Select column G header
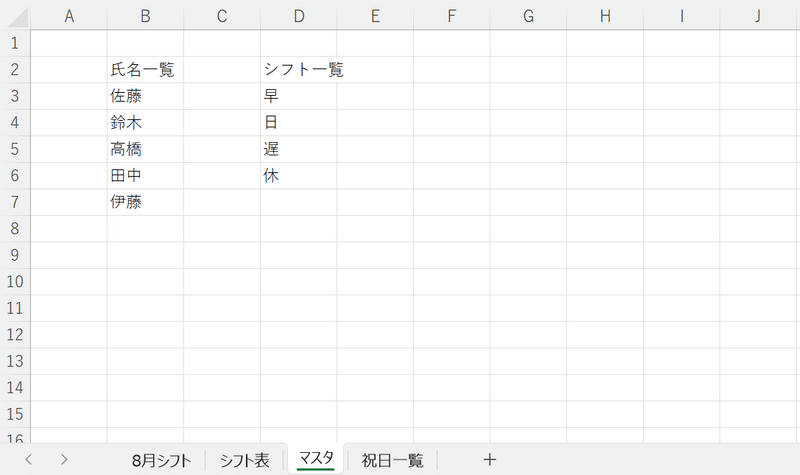 [x=528, y=16]
